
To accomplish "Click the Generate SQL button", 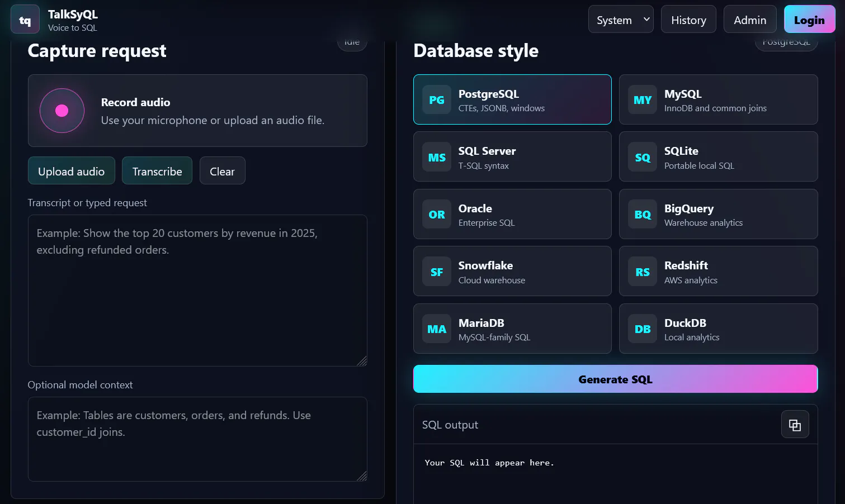I will [x=615, y=379].
